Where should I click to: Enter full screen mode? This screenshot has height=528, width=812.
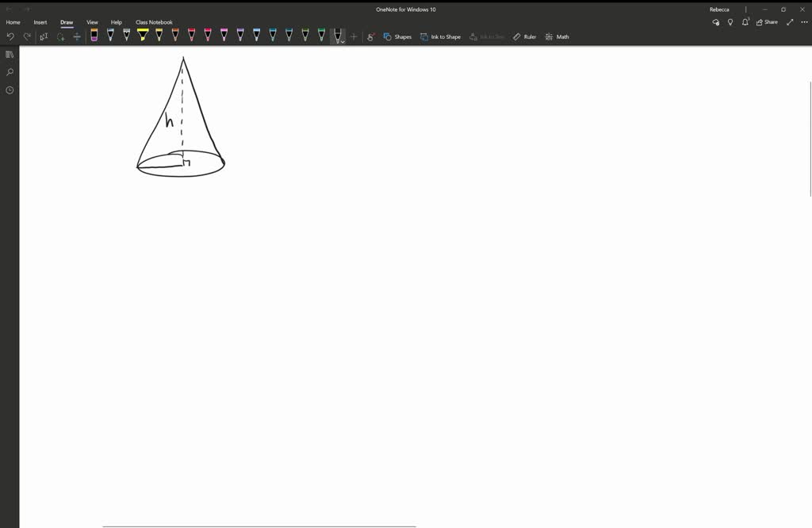[x=790, y=22]
